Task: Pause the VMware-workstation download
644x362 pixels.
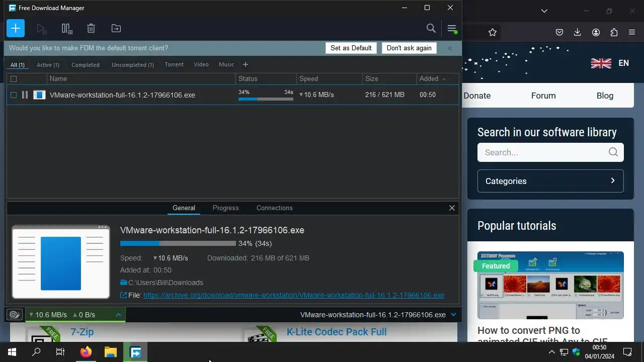Action: click(x=25, y=95)
